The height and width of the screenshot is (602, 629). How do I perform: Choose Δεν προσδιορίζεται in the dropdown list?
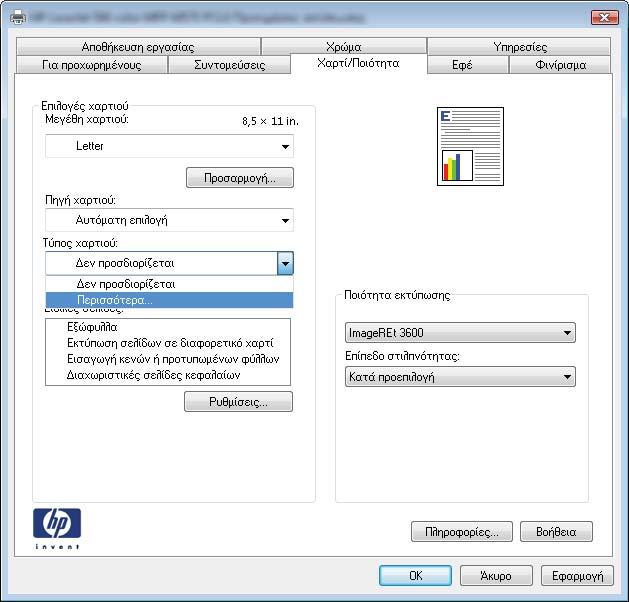point(169,284)
